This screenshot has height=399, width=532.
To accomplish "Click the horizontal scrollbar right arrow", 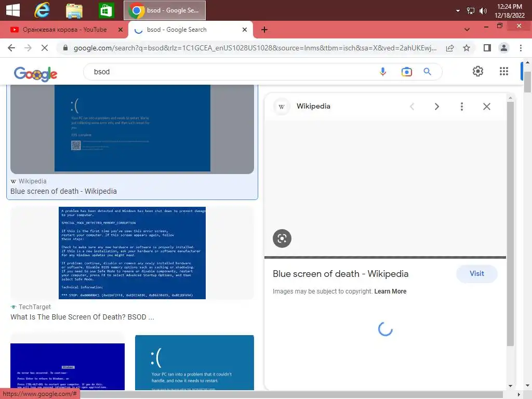I will click(519, 395).
